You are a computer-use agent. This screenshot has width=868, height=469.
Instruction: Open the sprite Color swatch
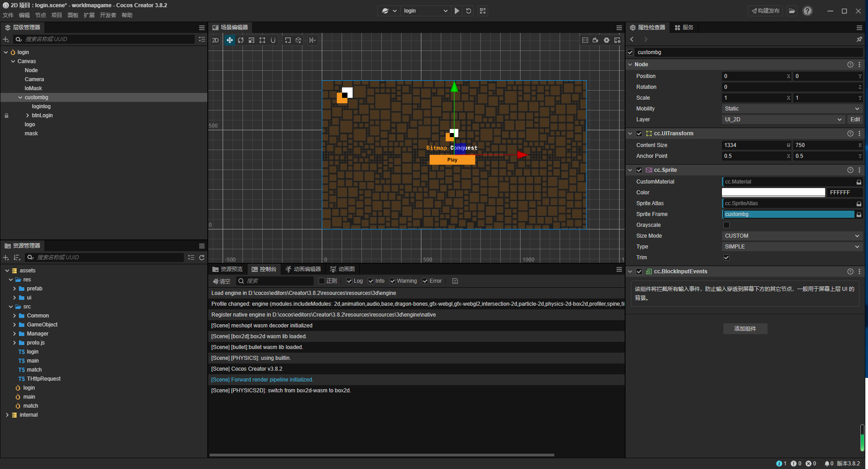click(x=773, y=193)
